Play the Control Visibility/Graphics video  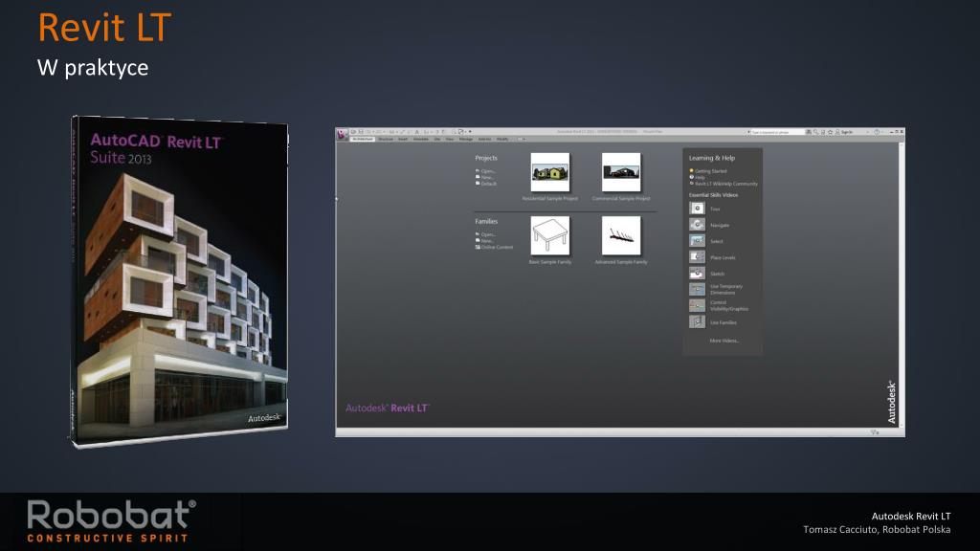point(697,306)
